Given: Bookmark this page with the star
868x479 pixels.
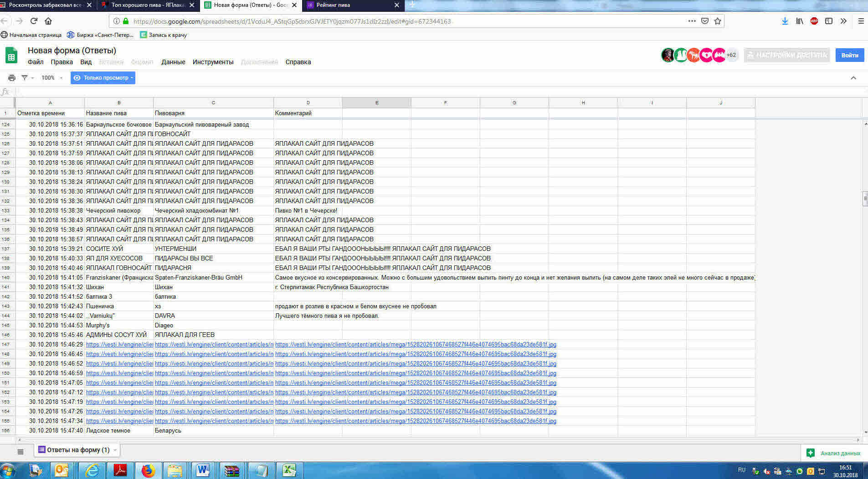Looking at the screenshot, I should tap(718, 21).
